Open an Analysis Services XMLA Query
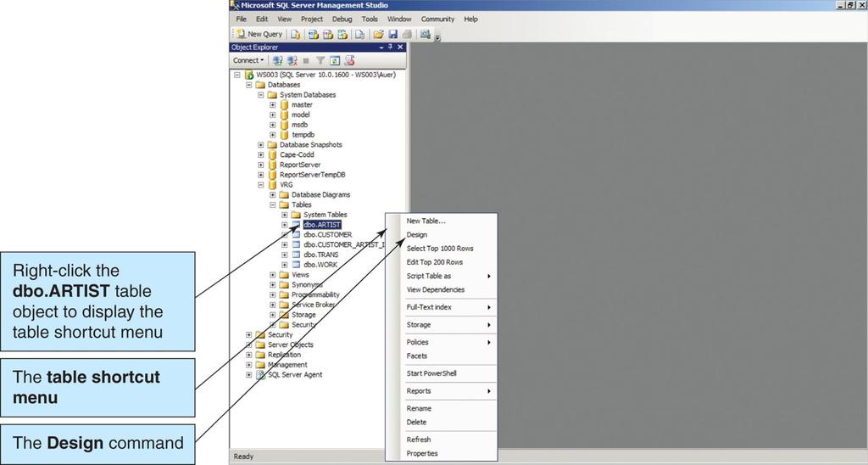This screenshot has height=465, width=868. coord(342,34)
